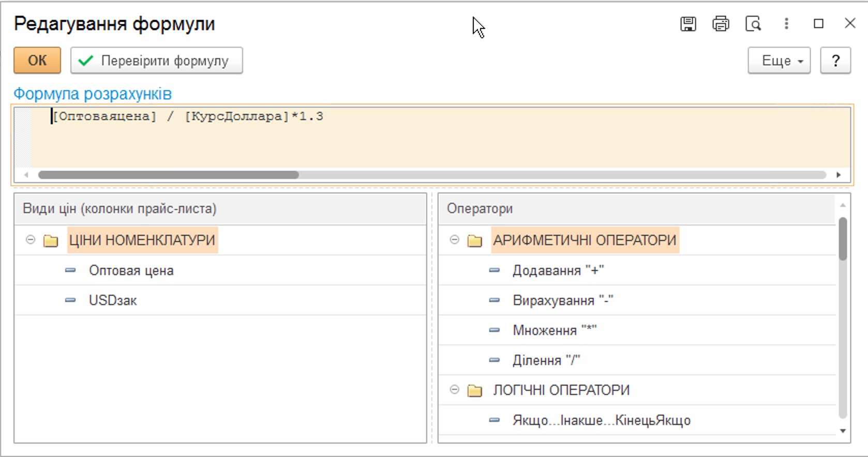Image resolution: width=868 pixels, height=457 pixels.
Task: Click Перевірити формулу button
Action: click(156, 61)
